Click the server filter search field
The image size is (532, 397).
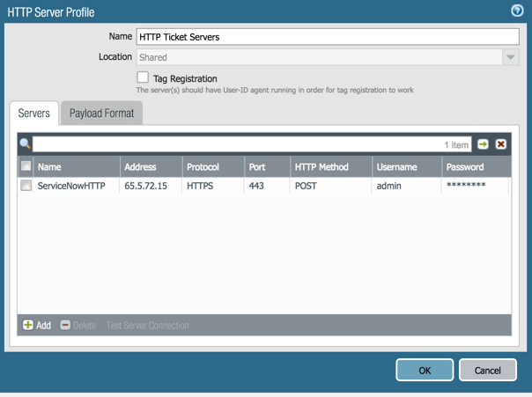[x=252, y=144]
